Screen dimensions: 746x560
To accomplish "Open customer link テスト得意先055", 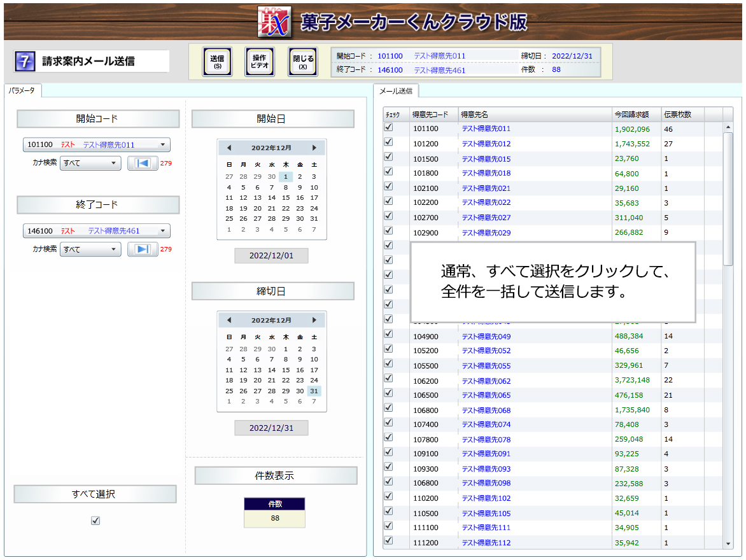I will click(x=486, y=366).
